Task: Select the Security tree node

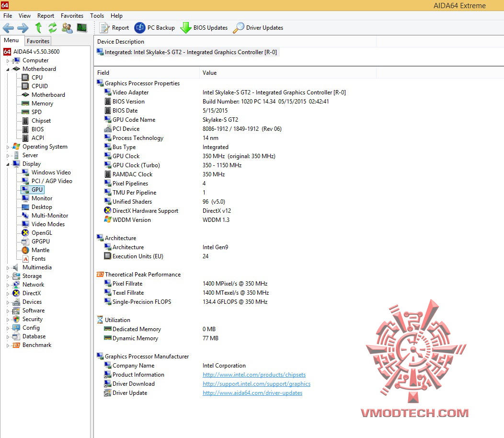Action: (x=33, y=319)
